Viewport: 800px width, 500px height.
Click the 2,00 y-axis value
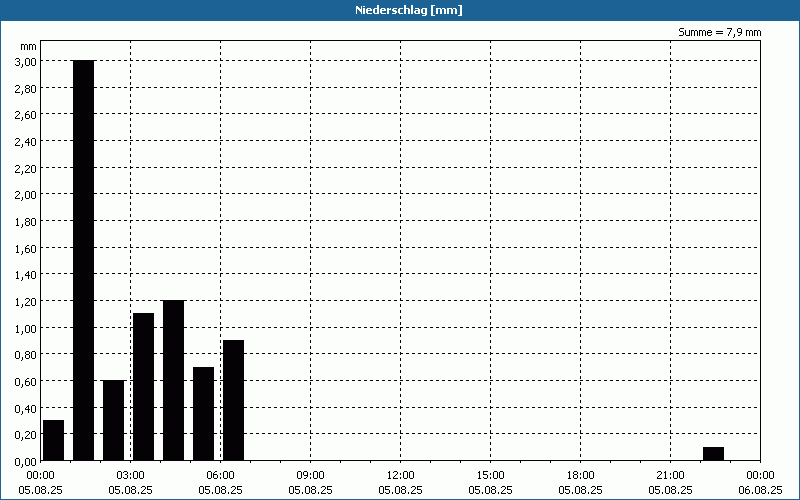click(x=26, y=194)
